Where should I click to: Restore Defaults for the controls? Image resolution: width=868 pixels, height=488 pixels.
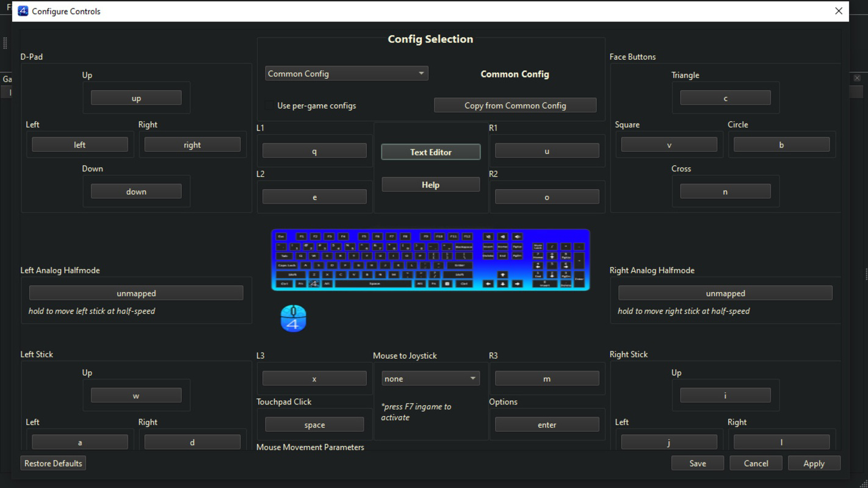click(x=53, y=464)
